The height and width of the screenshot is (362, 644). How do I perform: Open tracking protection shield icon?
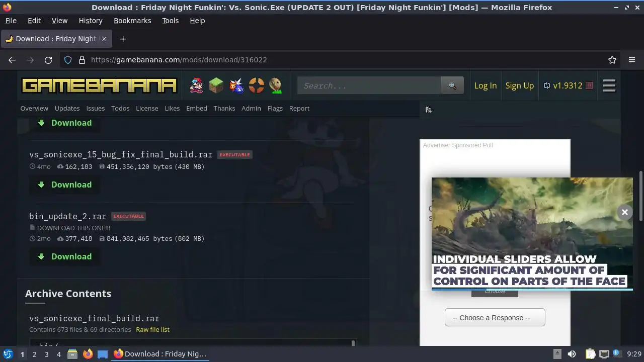68,60
